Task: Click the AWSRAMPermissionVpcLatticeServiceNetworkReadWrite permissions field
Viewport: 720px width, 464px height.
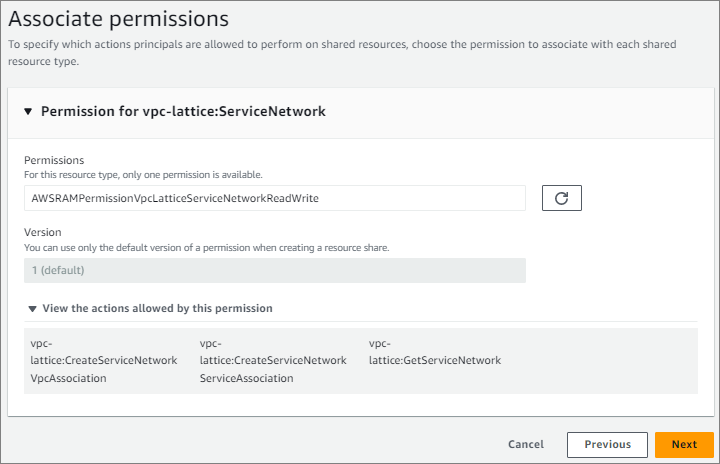Action: click(x=275, y=198)
